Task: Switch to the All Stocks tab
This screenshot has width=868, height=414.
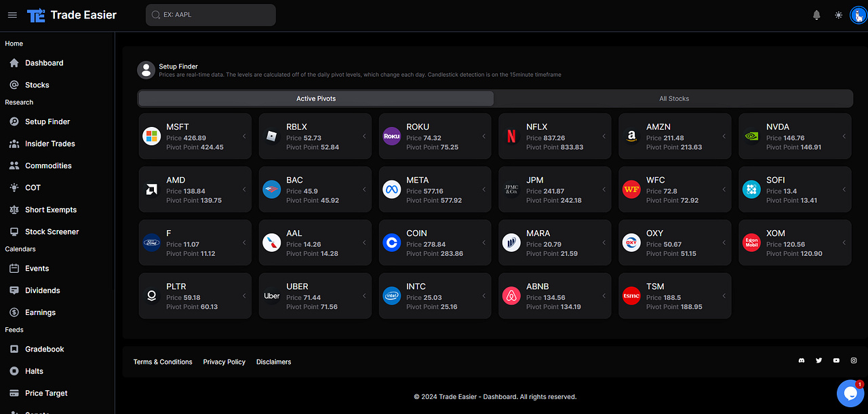Action: tap(674, 98)
